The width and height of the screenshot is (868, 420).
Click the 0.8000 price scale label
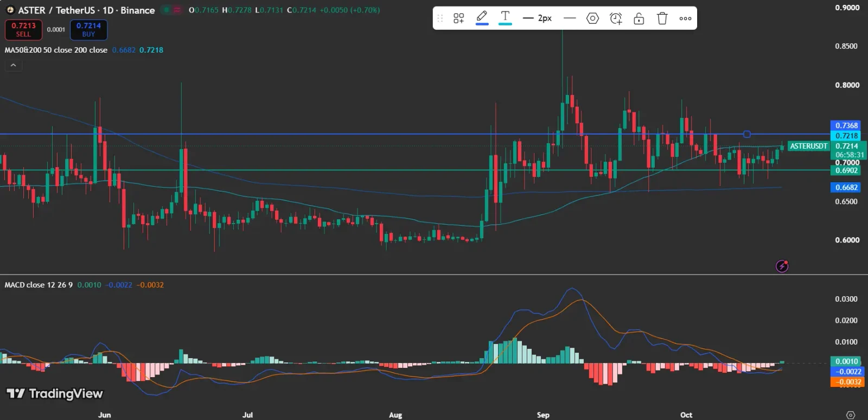point(847,85)
